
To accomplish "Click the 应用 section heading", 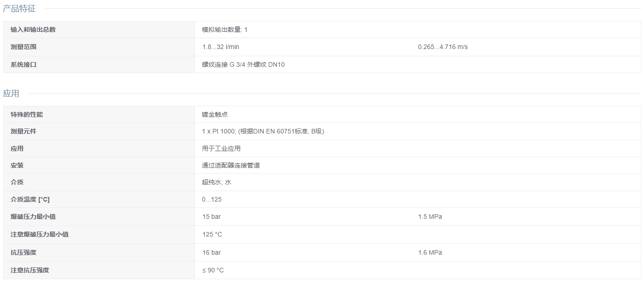I will [x=11, y=94].
